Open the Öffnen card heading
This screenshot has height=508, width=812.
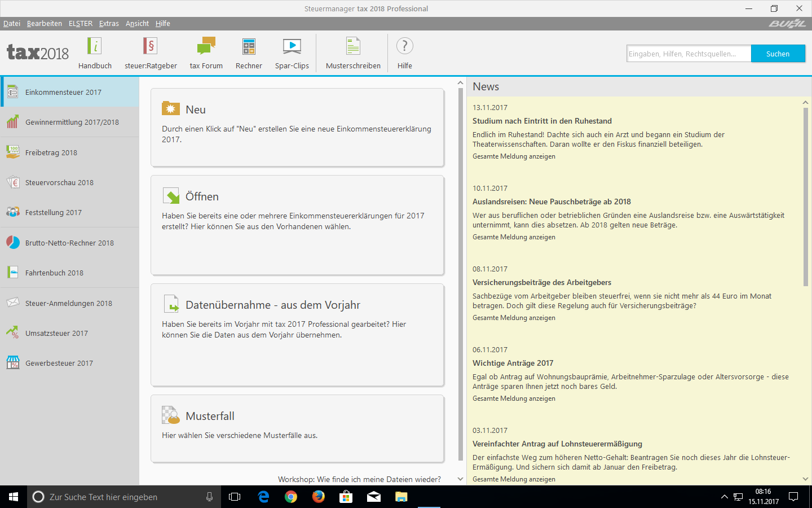click(x=202, y=196)
